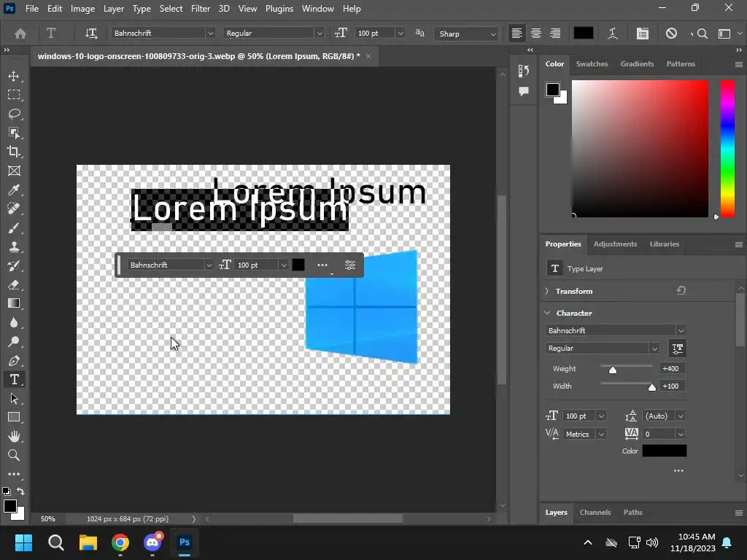747x560 pixels.
Task: Open Properties panel font family dropdown
Action: pyautogui.click(x=681, y=330)
